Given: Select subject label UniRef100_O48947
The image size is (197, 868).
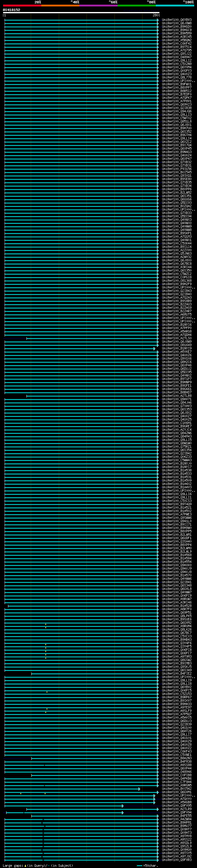Looking at the screenshot, I should click(177, 57).
